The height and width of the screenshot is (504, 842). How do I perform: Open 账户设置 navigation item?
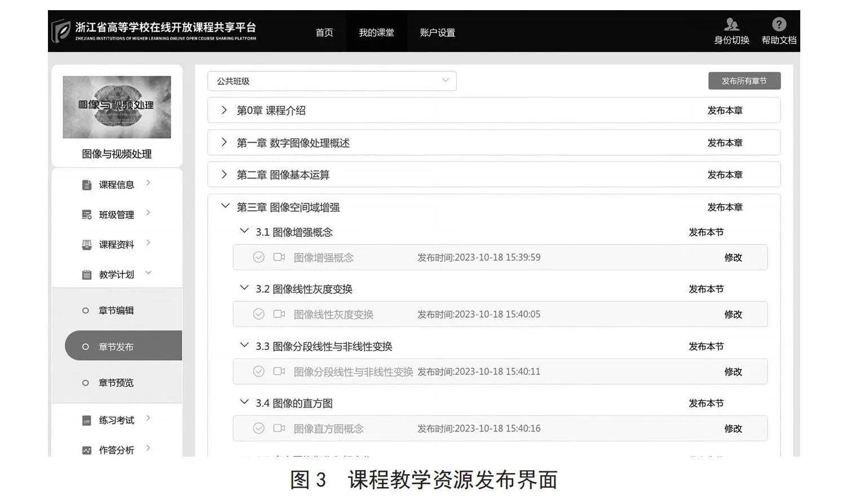point(438,33)
